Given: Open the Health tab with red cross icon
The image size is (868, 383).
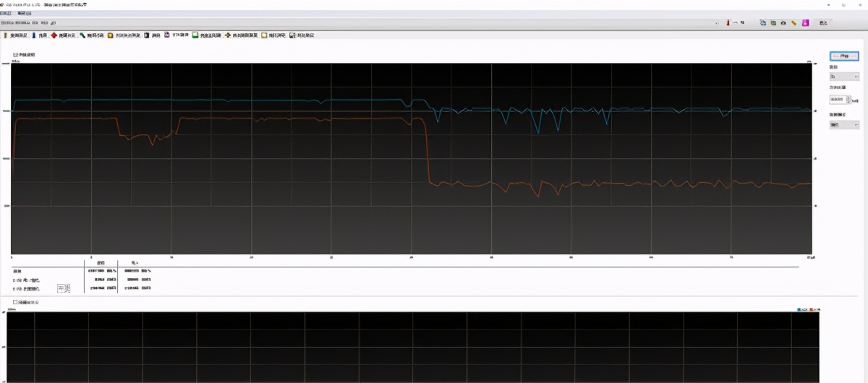Looking at the screenshot, I should pyautogui.click(x=64, y=35).
